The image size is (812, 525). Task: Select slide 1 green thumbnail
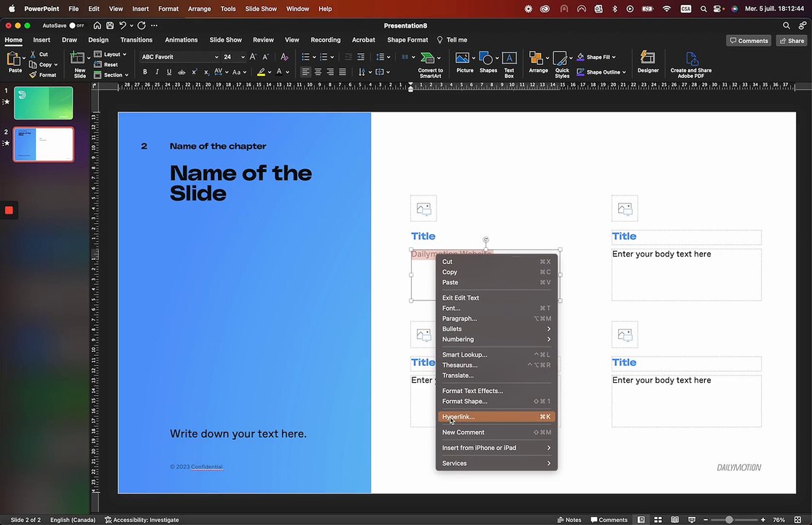pos(44,103)
